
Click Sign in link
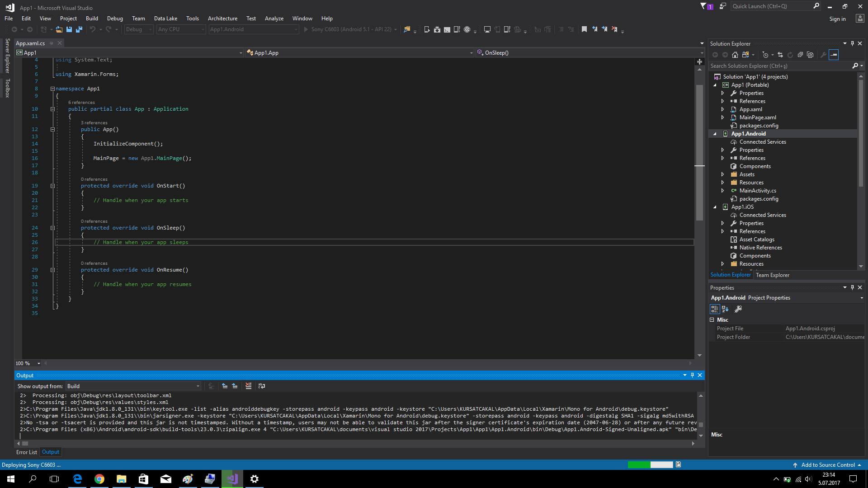pos(837,19)
